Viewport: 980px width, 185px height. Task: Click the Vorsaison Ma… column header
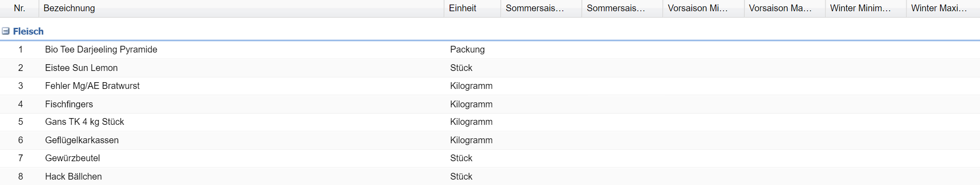pyautogui.click(x=780, y=8)
